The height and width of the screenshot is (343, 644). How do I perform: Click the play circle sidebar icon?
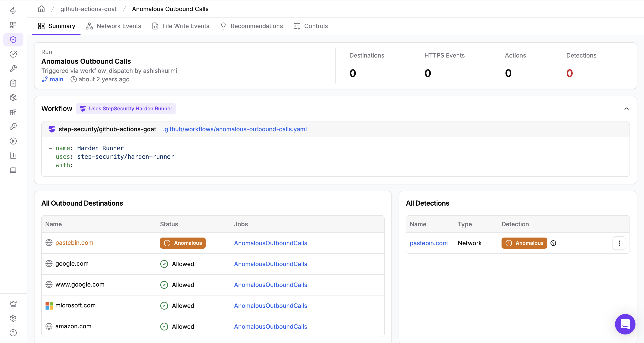pyautogui.click(x=13, y=141)
